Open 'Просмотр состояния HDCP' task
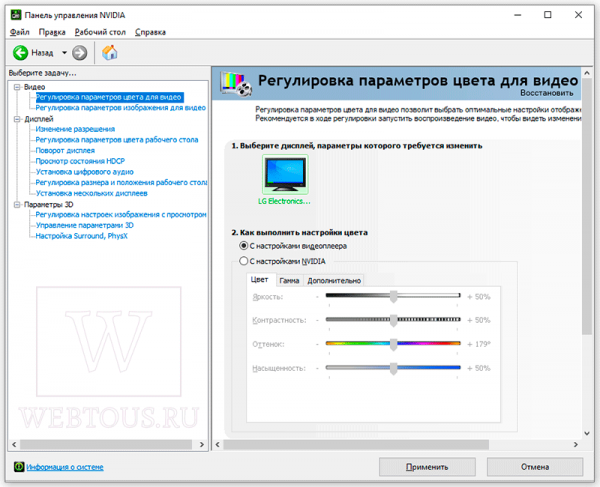 click(x=80, y=161)
